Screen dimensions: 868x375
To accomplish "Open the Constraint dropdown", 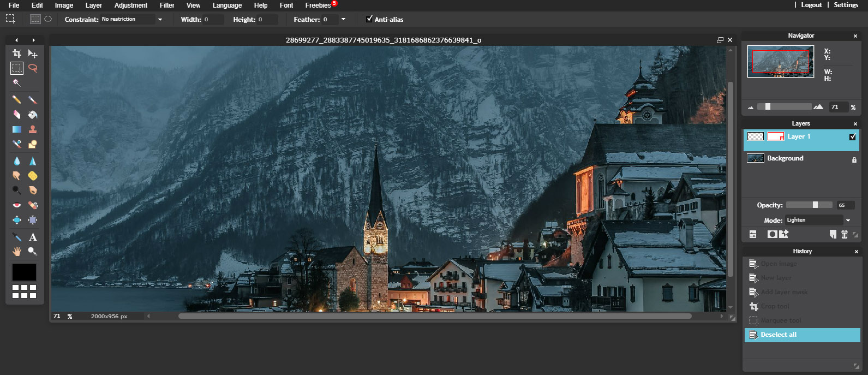I will point(160,20).
